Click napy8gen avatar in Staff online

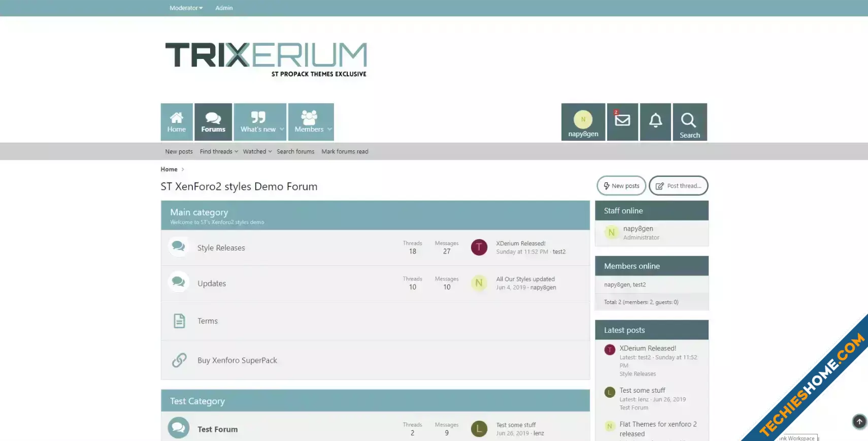click(612, 232)
